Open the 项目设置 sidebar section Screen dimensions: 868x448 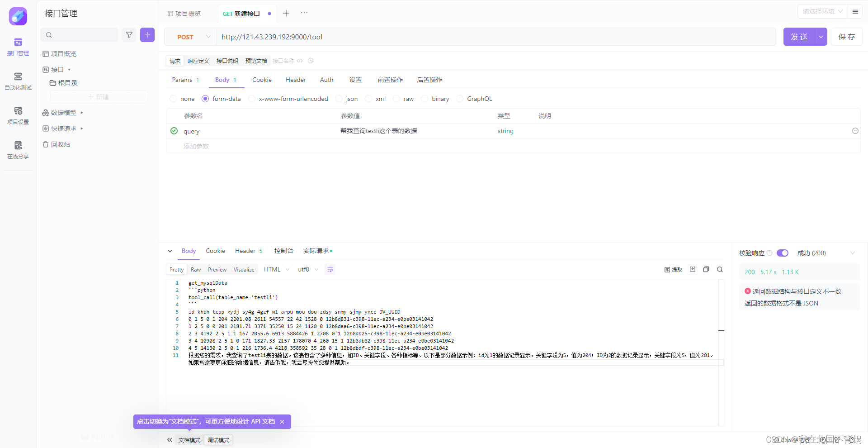18,116
